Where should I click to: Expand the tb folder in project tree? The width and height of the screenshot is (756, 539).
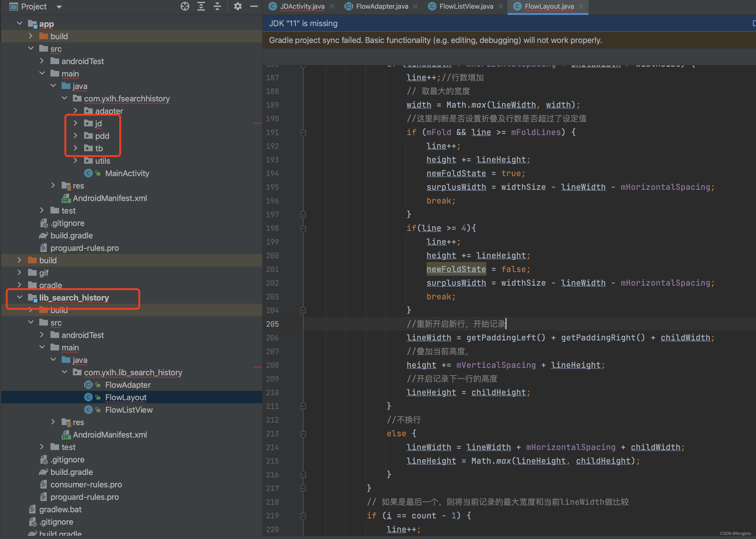point(76,148)
